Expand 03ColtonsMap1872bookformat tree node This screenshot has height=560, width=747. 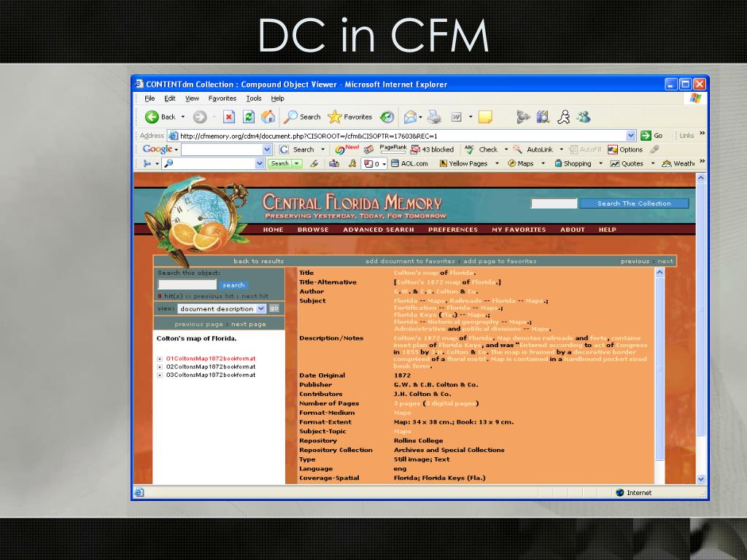[x=160, y=376]
